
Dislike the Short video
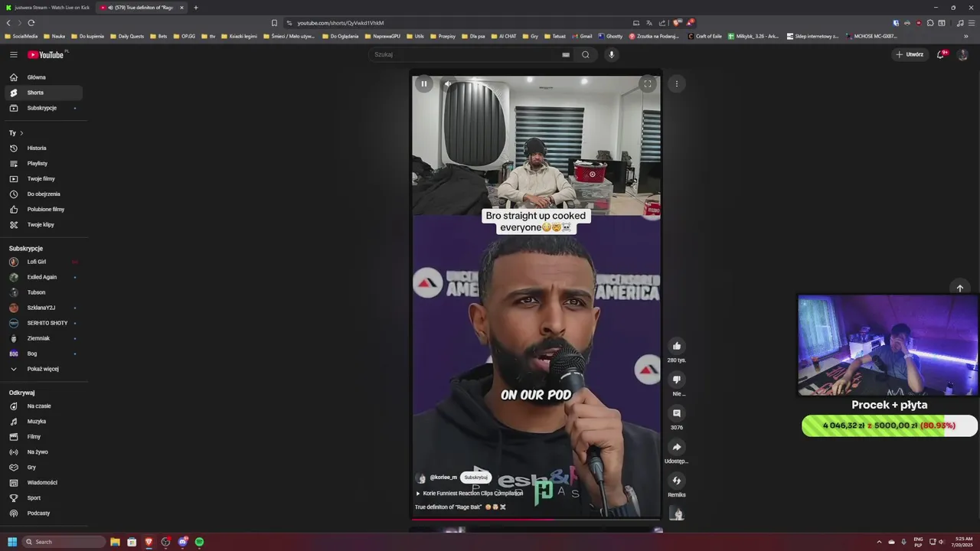click(677, 380)
